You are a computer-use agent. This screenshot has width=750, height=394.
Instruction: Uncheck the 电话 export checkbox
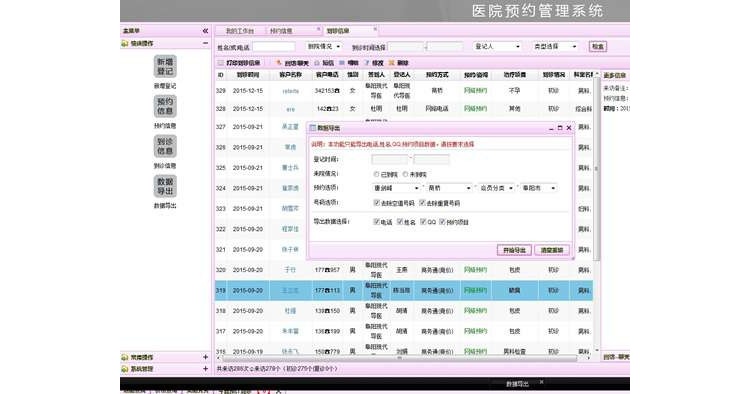376,222
